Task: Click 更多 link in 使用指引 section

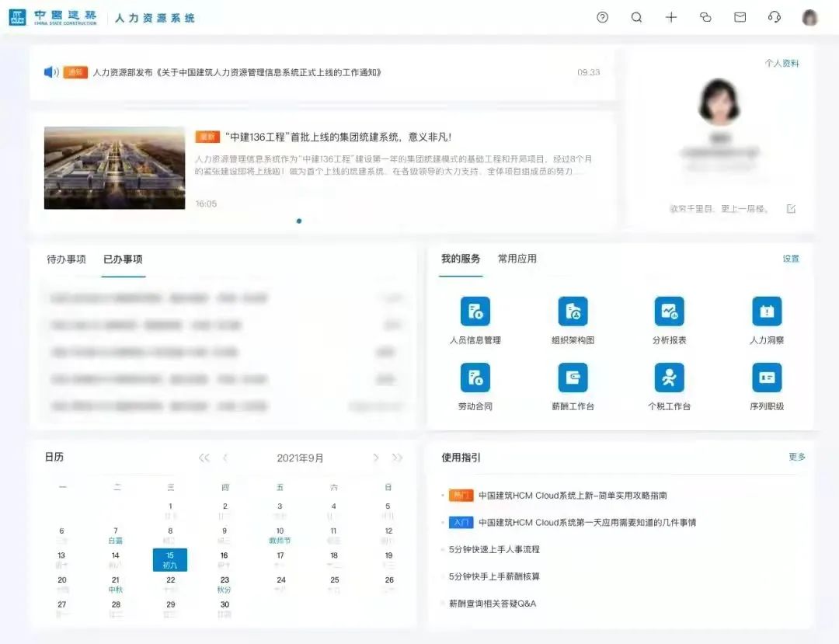Action: (797, 457)
